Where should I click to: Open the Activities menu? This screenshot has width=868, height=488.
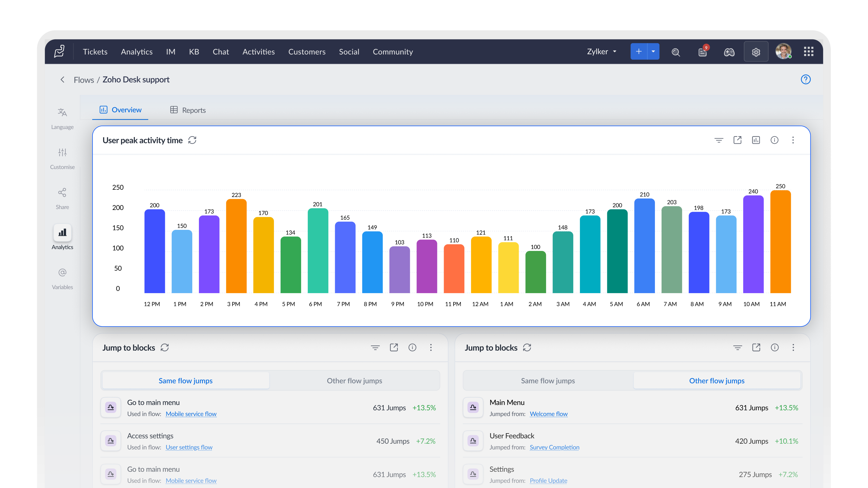[259, 52]
